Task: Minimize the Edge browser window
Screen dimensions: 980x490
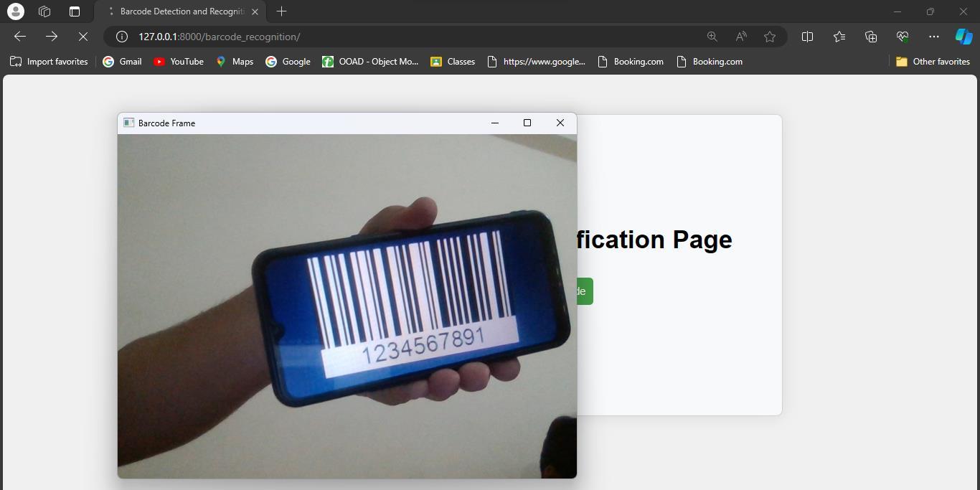Action: point(897,11)
